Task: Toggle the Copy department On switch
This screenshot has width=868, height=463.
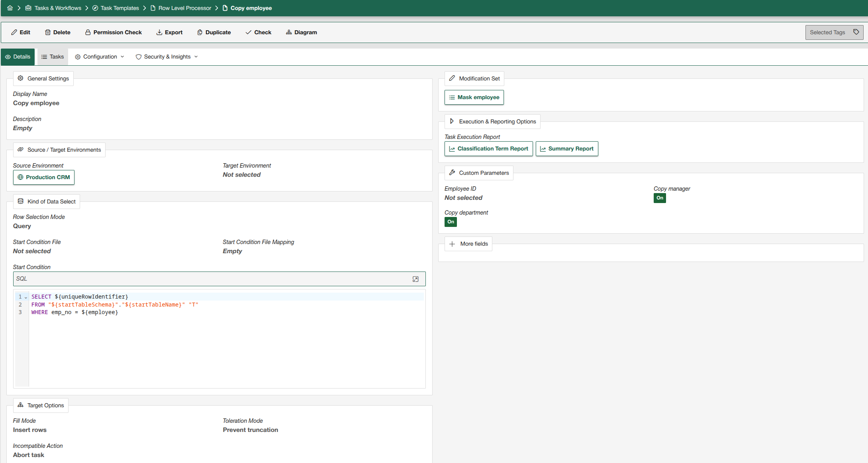Action: click(451, 222)
